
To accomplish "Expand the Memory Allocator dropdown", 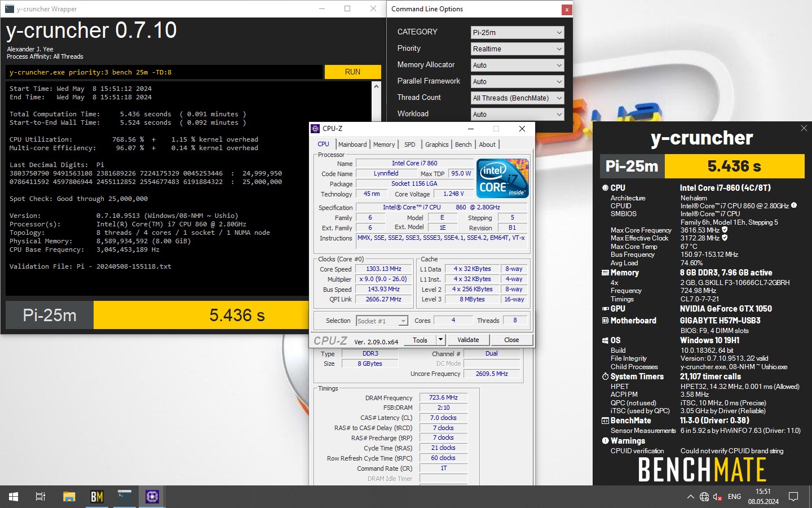I will point(517,65).
